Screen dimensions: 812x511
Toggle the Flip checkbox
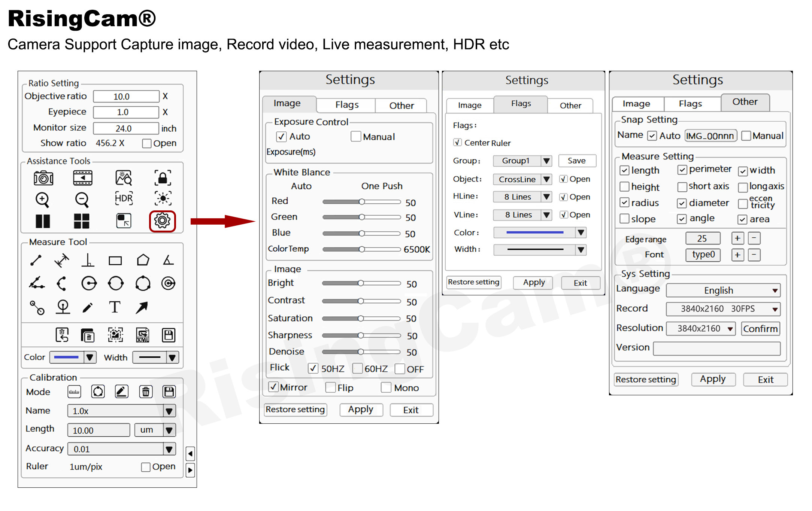point(330,387)
